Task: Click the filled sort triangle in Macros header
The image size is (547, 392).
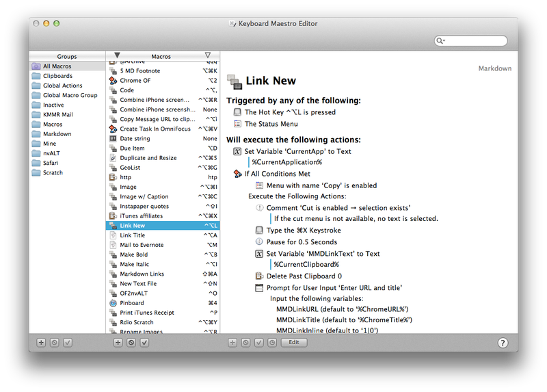Action: coord(117,55)
